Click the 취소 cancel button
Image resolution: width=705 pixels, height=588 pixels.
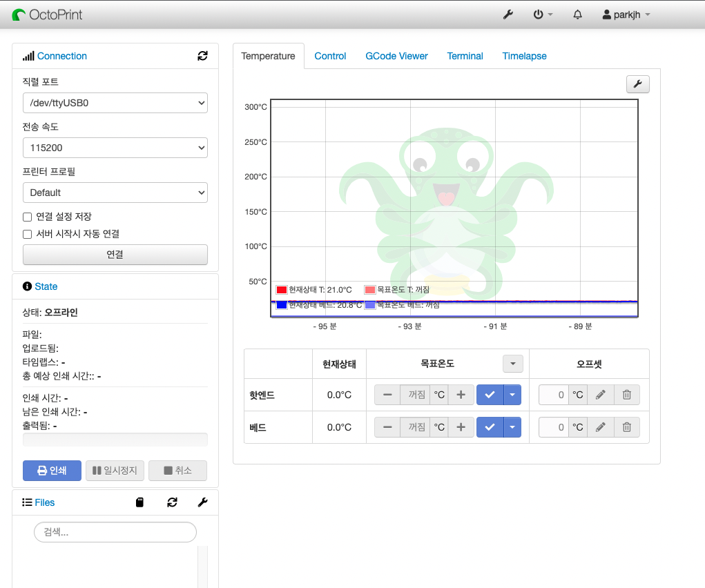click(x=177, y=471)
